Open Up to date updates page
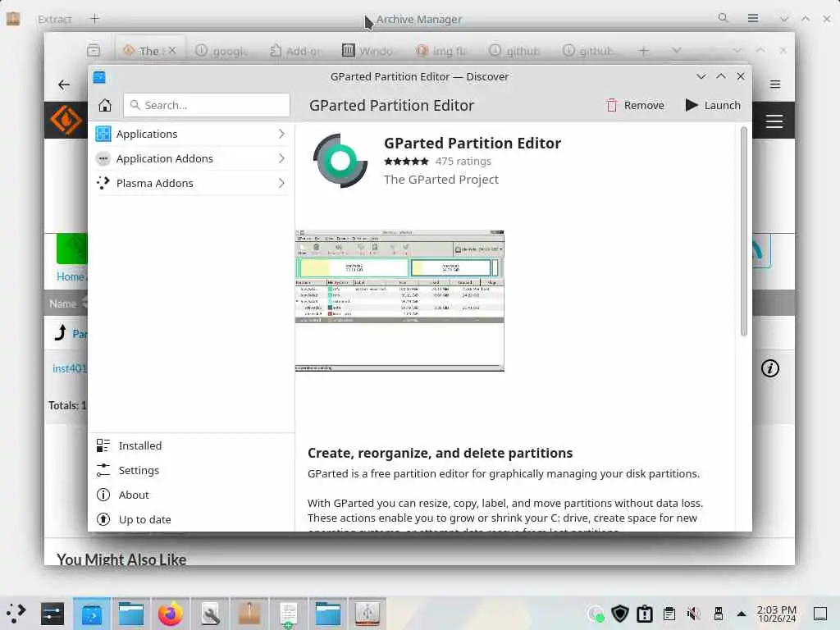 click(191, 519)
